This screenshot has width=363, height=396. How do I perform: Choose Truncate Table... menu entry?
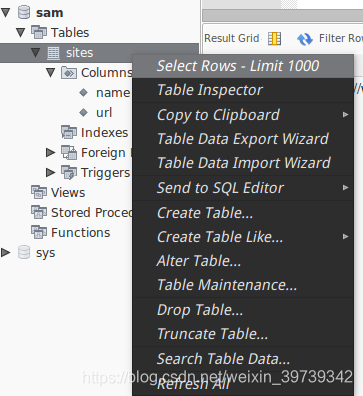click(243, 334)
